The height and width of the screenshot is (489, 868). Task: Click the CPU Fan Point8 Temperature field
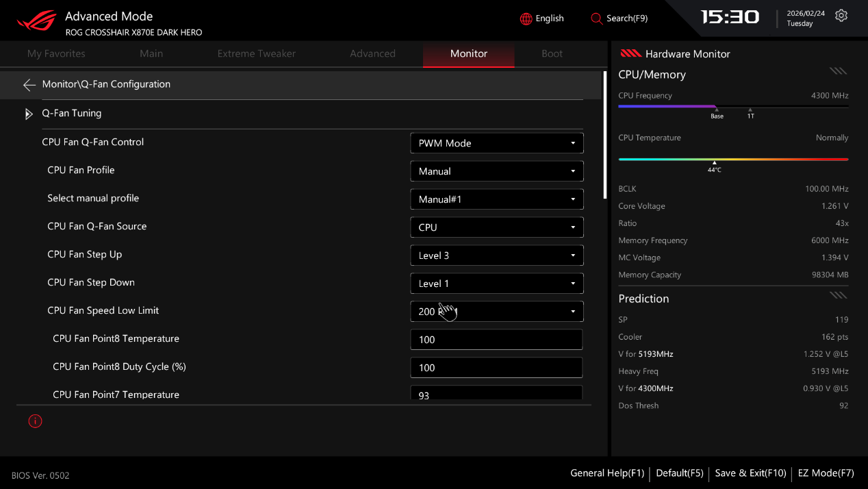pos(496,340)
